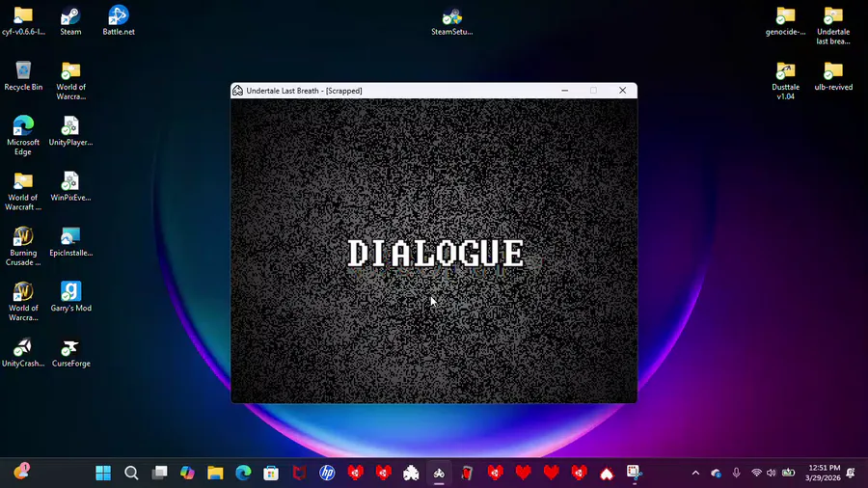Open the Wi-Fi network settings
Viewport: 868px width, 488px height.
coord(756,474)
